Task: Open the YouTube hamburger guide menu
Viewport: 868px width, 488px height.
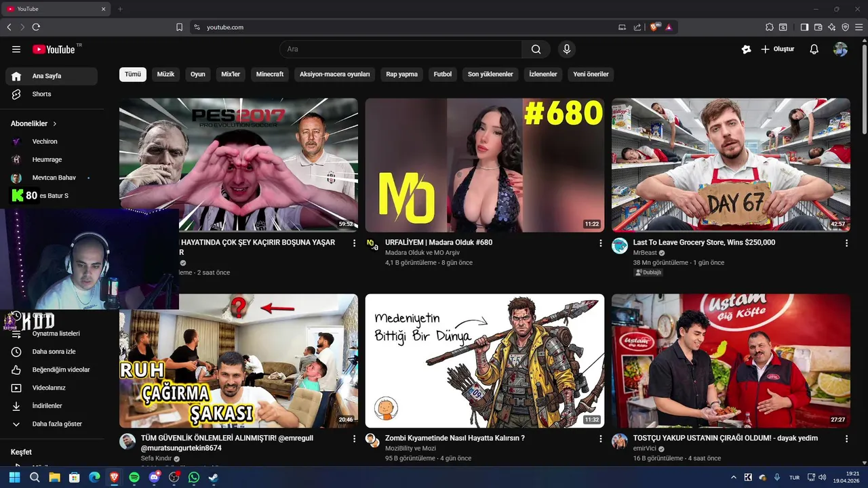Action: 16,49
